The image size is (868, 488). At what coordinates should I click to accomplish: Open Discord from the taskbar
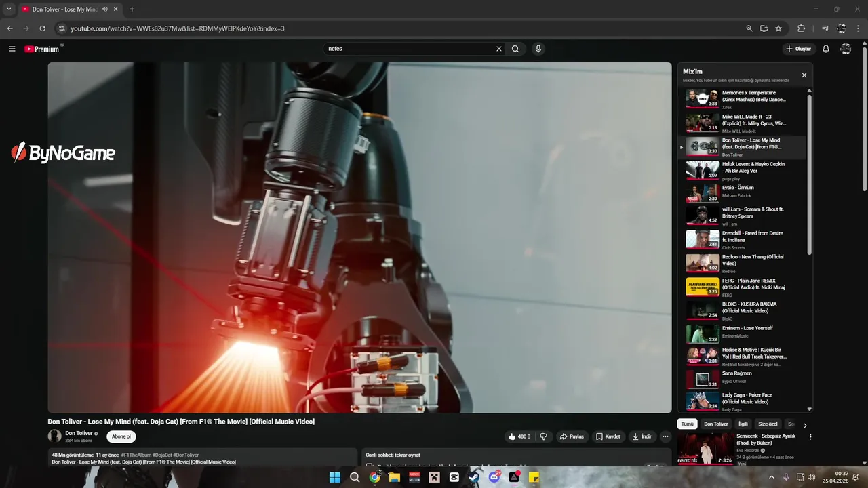494,477
